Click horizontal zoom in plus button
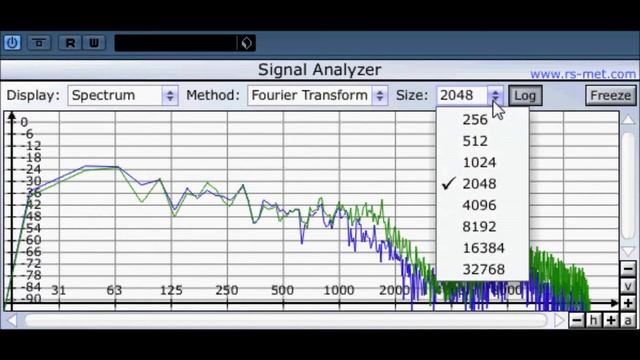This screenshot has width=640, height=360. [611, 320]
